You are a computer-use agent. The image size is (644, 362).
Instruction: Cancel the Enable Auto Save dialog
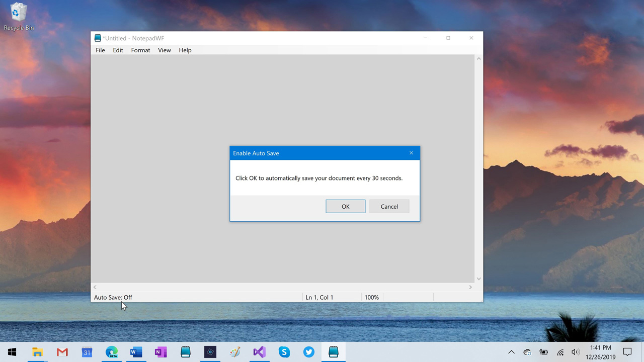(x=389, y=207)
